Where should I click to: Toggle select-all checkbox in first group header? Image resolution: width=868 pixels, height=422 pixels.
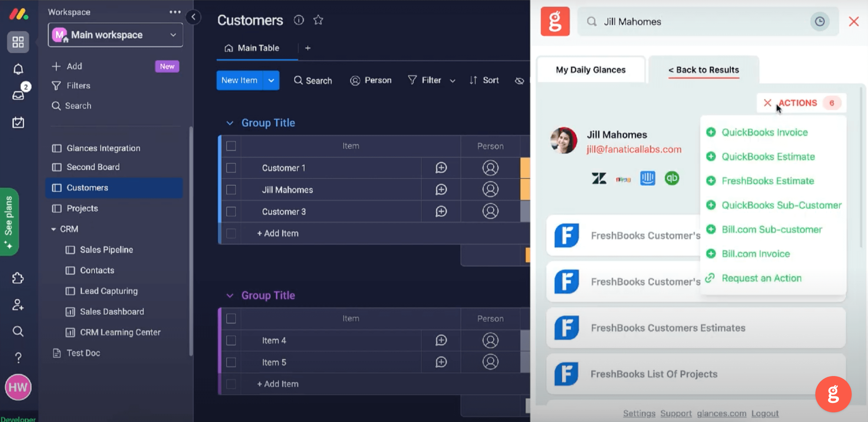(231, 146)
